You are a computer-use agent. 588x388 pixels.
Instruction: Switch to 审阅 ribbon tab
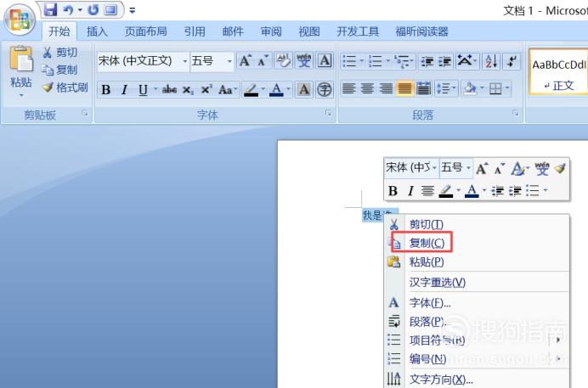click(x=271, y=31)
